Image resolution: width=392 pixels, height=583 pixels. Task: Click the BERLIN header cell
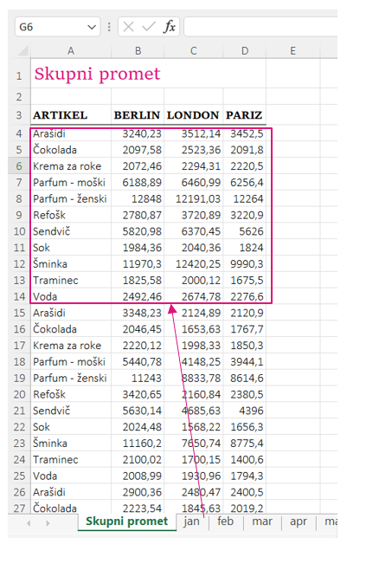click(138, 115)
